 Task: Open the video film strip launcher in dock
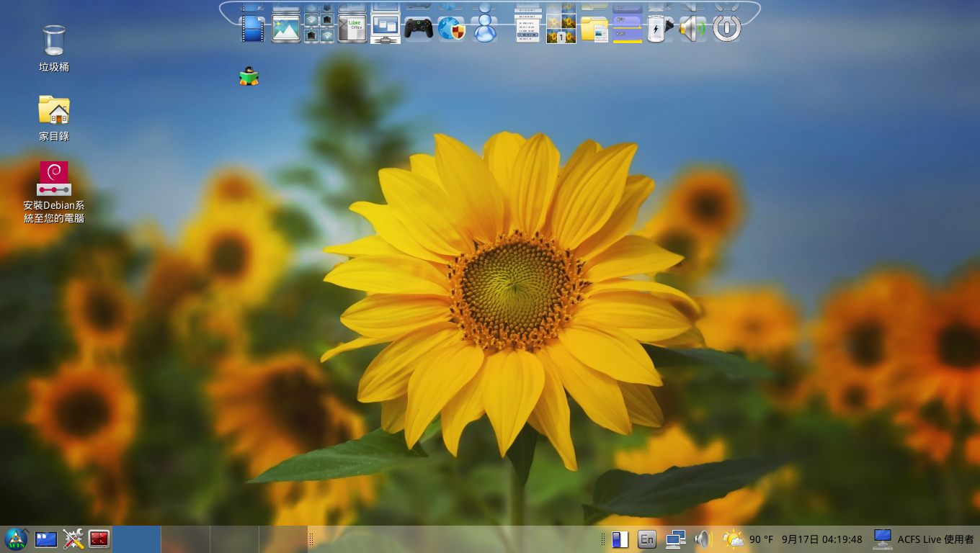(252, 29)
